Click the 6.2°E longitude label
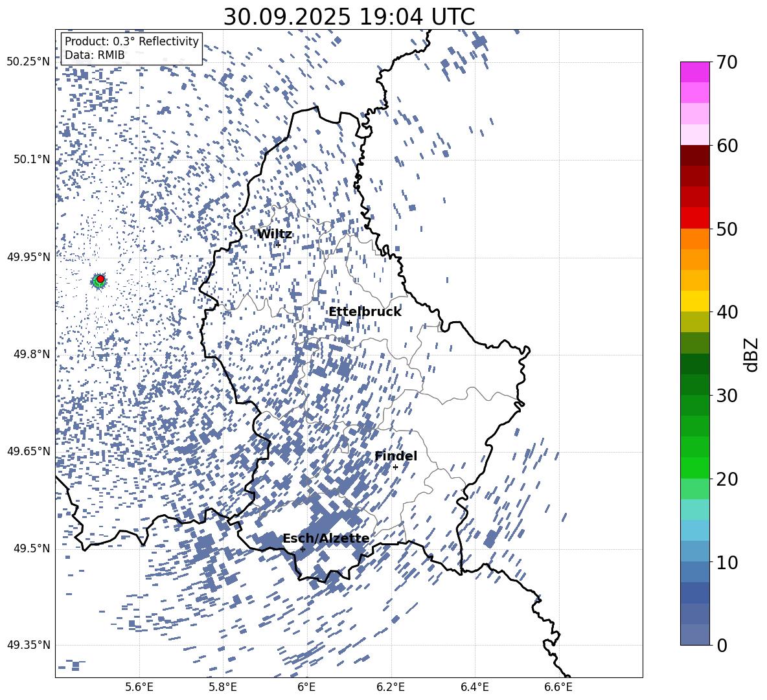 (x=391, y=687)
